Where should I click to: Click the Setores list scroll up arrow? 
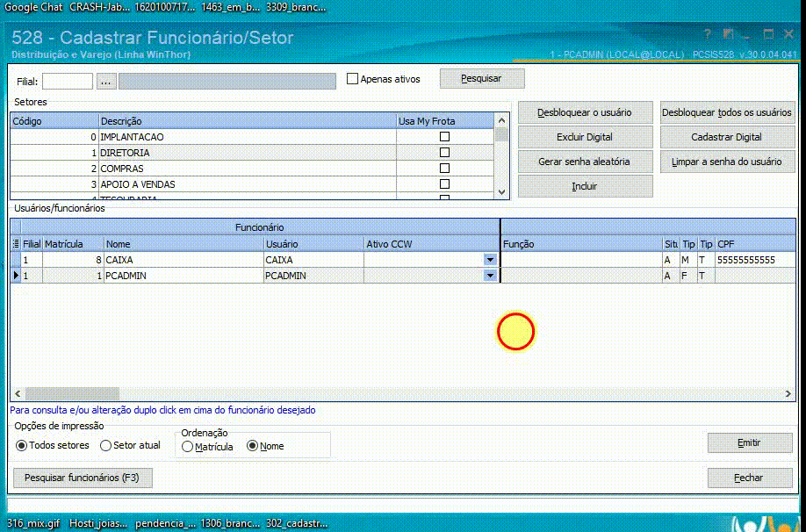pyautogui.click(x=501, y=120)
